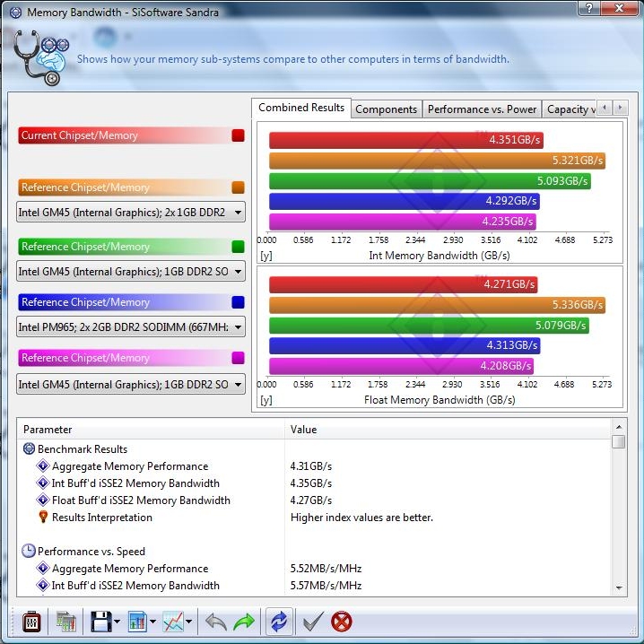
Task: Click the blue 4.292GB/s Int bandwidth bar
Action: [405, 201]
